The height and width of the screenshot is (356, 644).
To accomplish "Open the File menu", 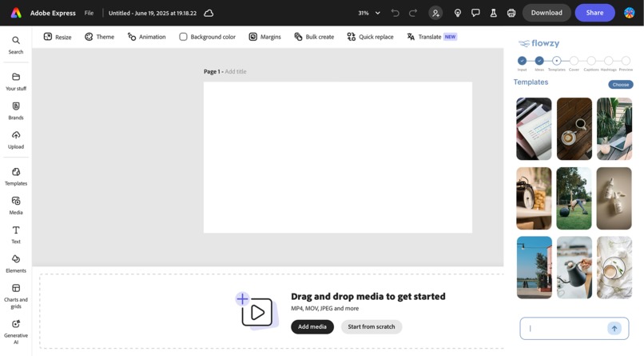I will pyautogui.click(x=89, y=13).
